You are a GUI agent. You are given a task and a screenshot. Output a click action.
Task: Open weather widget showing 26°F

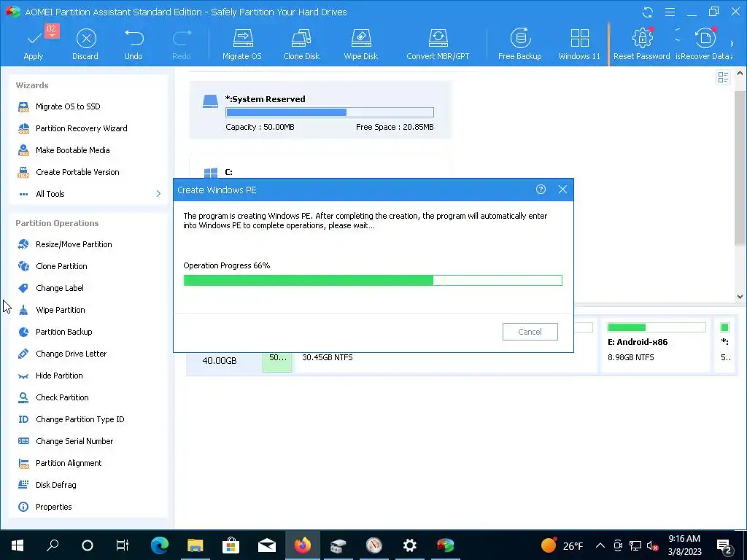pyautogui.click(x=562, y=545)
